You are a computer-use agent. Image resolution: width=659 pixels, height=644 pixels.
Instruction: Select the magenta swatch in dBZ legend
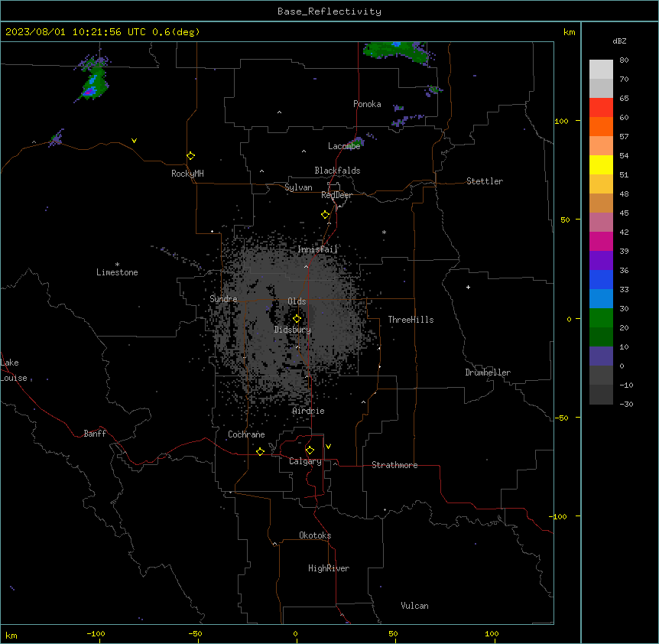(x=601, y=241)
